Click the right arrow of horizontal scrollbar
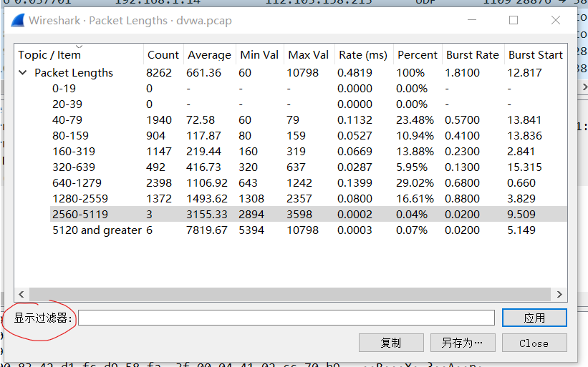 (x=559, y=294)
